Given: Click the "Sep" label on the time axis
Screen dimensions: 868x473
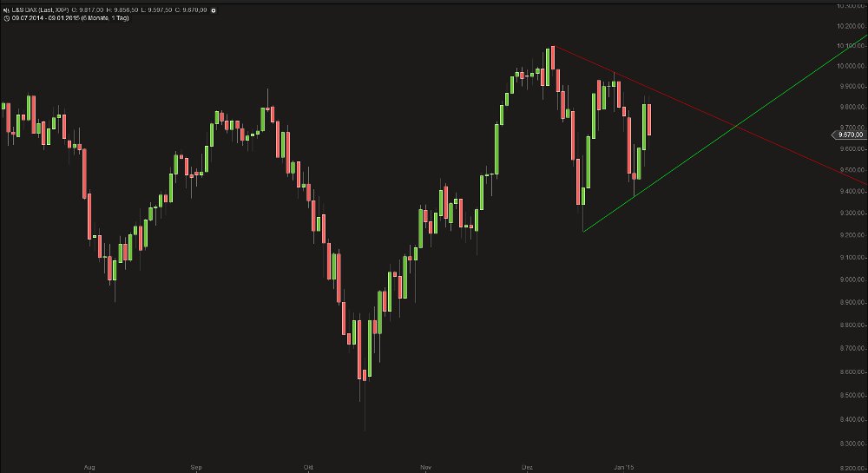Looking at the screenshot, I should (195, 467).
